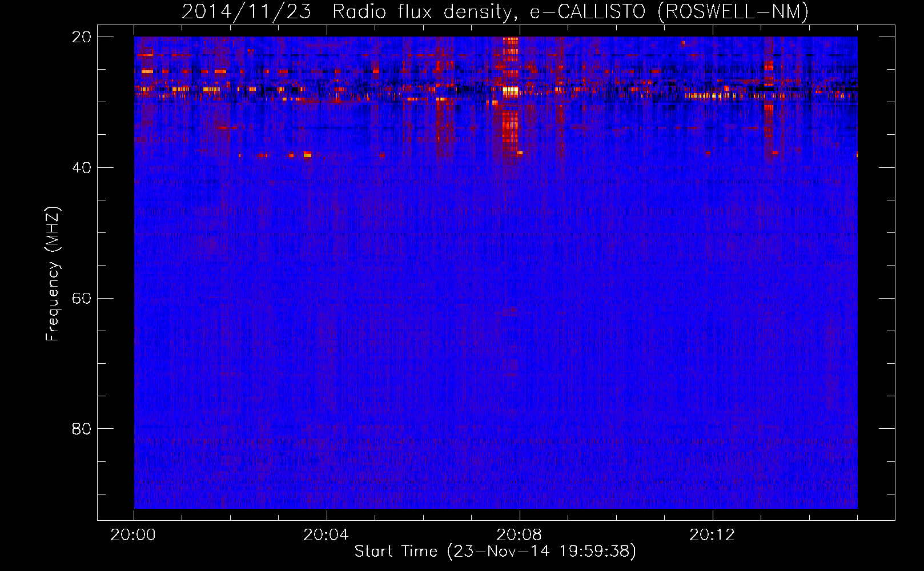924x571 pixels.
Task: Click the Start Time axis label
Action: pyautogui.click(x=495, y=552)
